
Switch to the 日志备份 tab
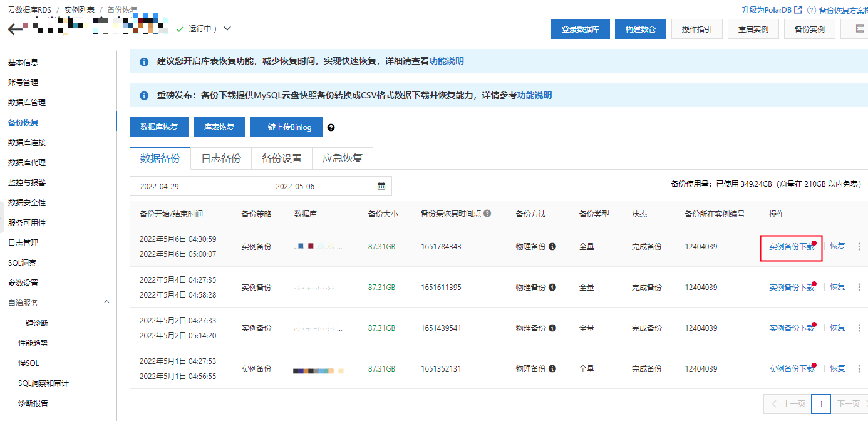point(221,159)
